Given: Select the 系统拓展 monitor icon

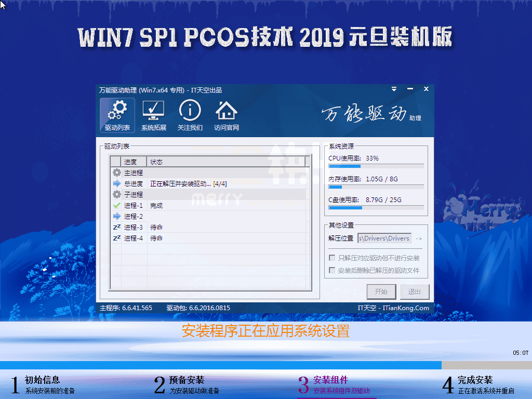Looking at the screenshot, I should [153, 115].
